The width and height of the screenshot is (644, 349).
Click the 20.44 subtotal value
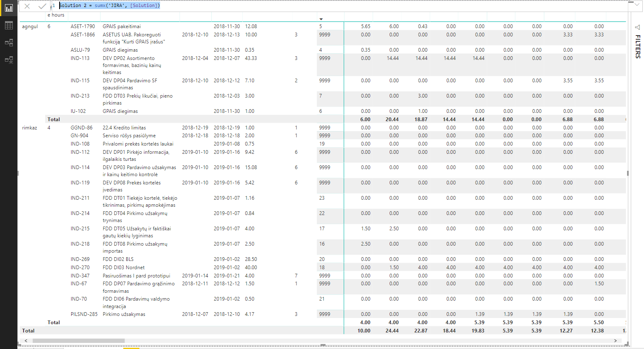392,120
